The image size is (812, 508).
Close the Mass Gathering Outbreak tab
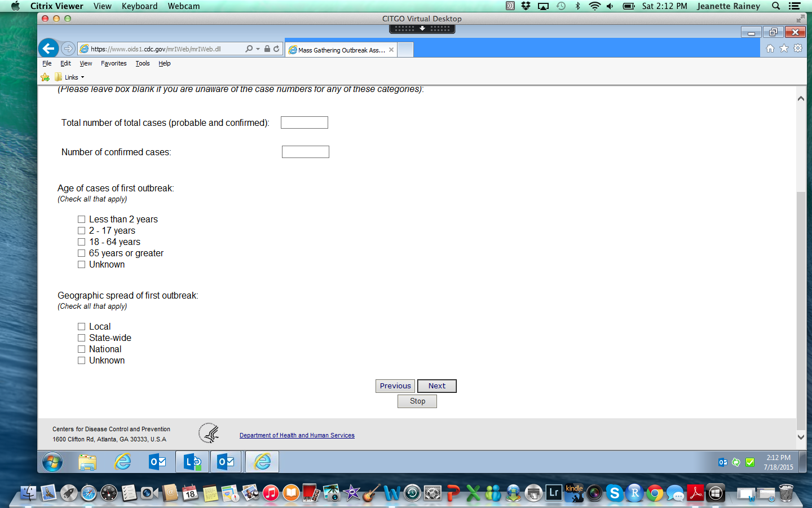pos(391,50)
